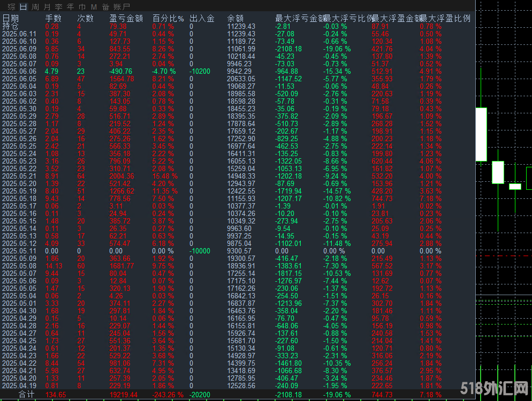This screenshot has width=532, height=401.
Task: Switch to the 账户 account tab
Action: pyautogui.click(x=122, y=7)
